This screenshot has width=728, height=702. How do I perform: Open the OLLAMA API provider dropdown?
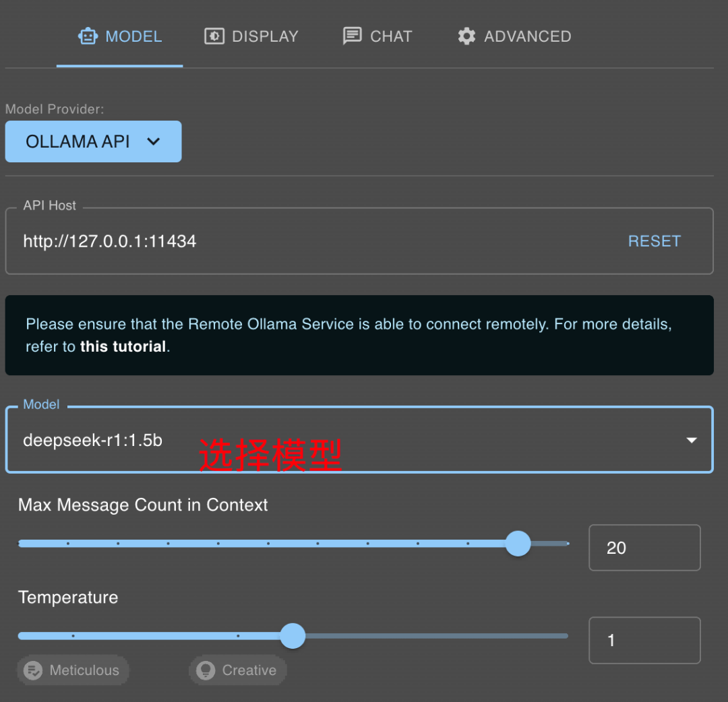[x=93, y=141]
